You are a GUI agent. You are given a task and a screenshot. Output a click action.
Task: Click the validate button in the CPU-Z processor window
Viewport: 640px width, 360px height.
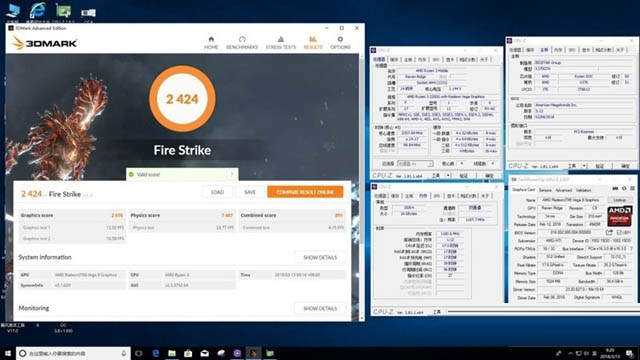pos(464,176)
